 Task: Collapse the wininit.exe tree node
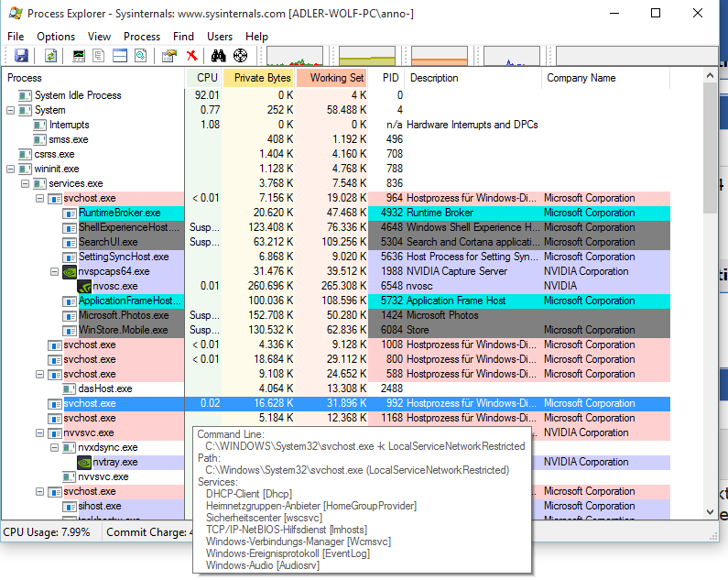point(11,169)
